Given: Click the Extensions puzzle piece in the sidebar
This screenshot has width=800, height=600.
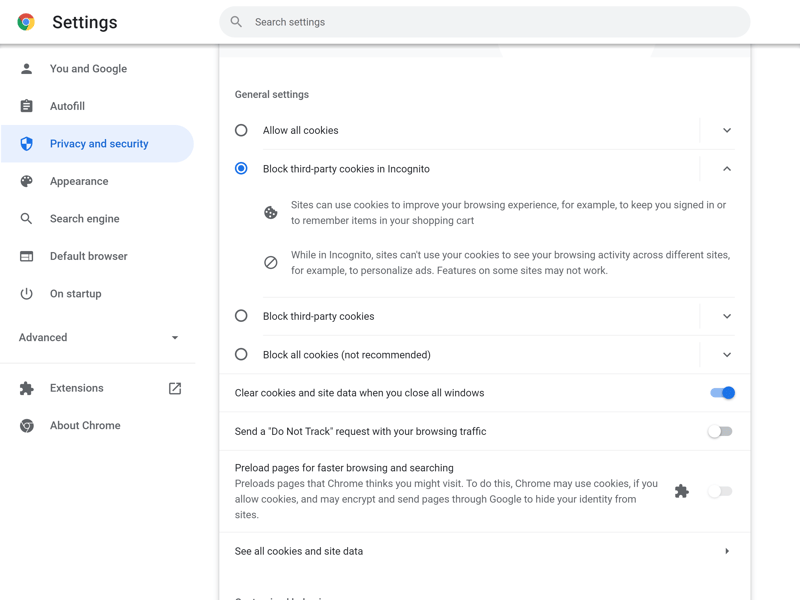Looking at the screenshot, I should [27, 388].
